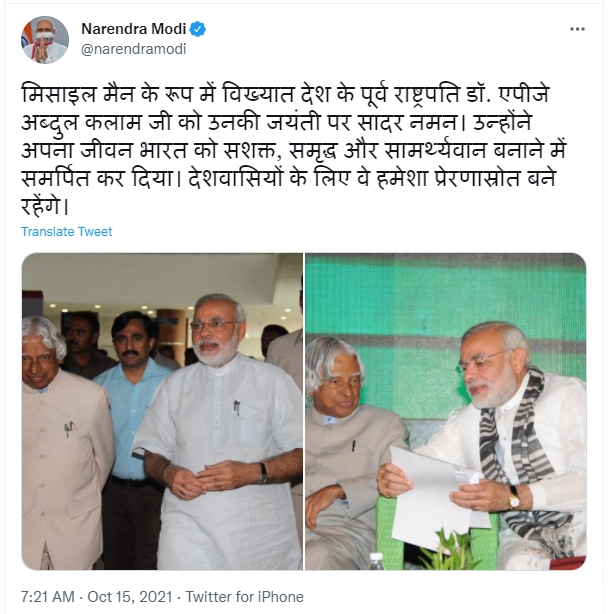The width and height of the screenshot is (608, 614).
Task: Click the white paper held in the right photo
Action: pos(435,499)
